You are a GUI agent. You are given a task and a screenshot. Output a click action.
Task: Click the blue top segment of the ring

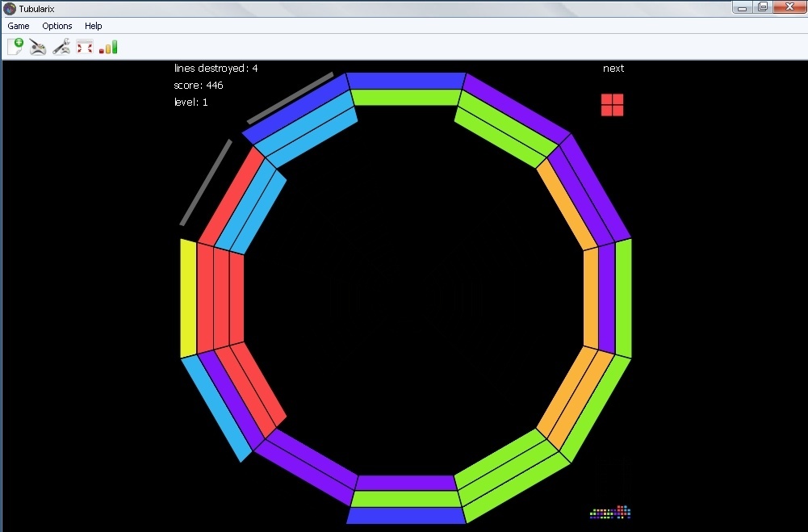pos(406,81)
